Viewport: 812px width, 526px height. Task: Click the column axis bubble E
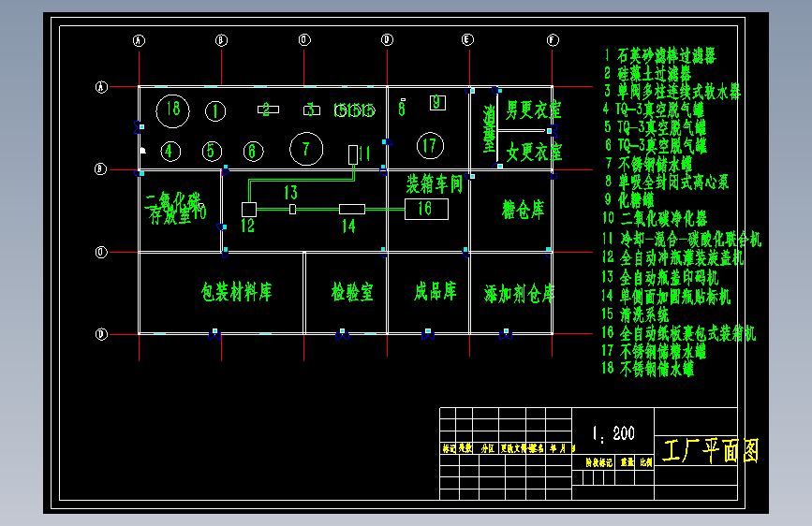(467, 40)
